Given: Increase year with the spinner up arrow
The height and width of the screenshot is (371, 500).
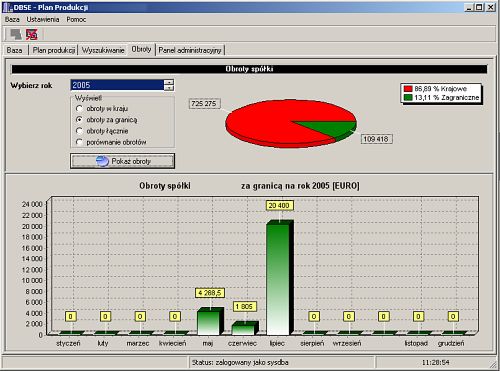Looking at the screenshot, I should coord(169,82).
